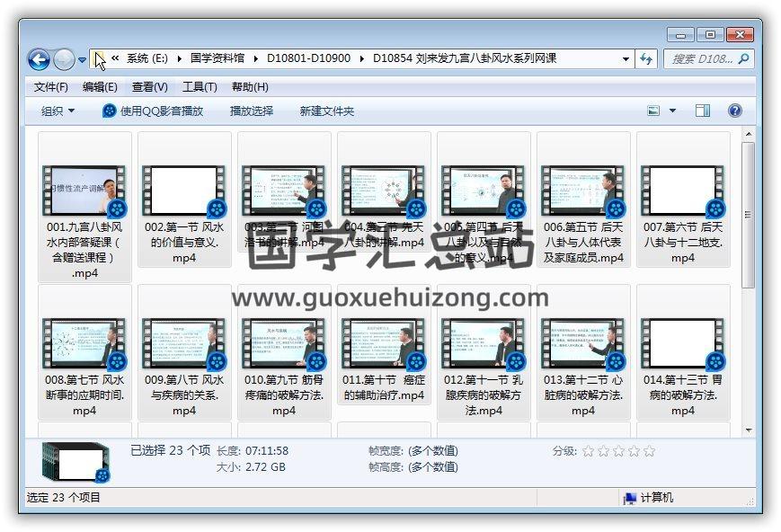
Task: Click the 播放选择 toolbar button
Action: (252, 111)
